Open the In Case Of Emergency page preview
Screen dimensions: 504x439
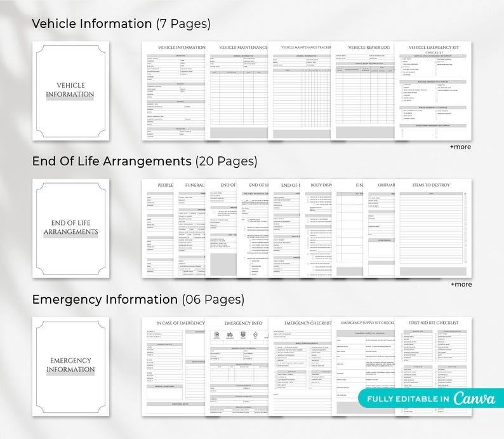[x=173, y=367]
